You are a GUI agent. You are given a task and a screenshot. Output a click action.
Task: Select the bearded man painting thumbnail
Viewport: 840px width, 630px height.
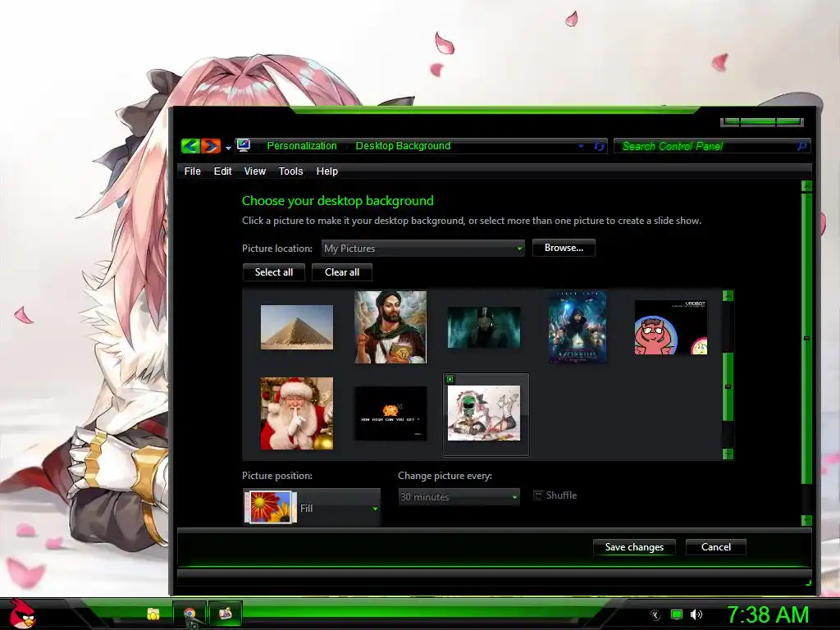tap(390, 326)
